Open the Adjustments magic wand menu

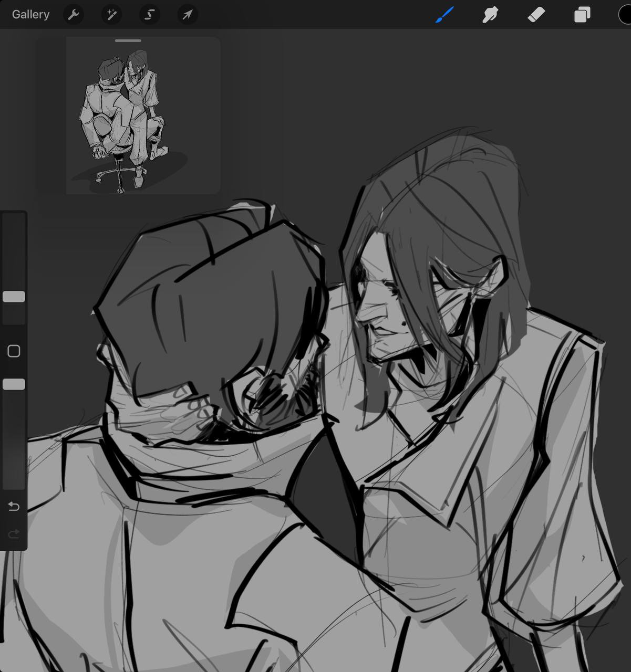pyautogui.click(x=111, y=15)
